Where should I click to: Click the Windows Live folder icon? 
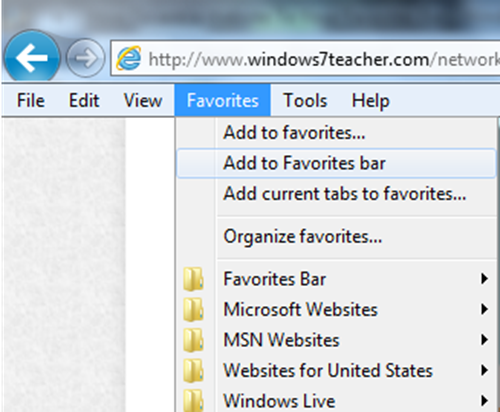coord(193,401)
